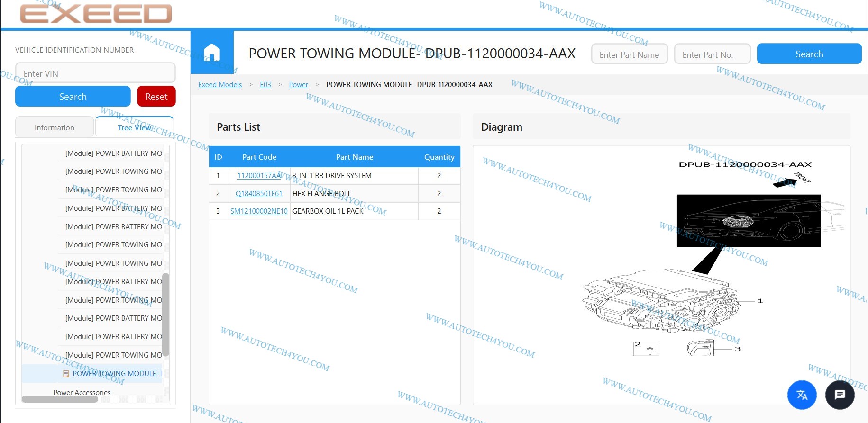868x423 pixels.
Task: Click the Part Name column header
Action: pos(355,157)
